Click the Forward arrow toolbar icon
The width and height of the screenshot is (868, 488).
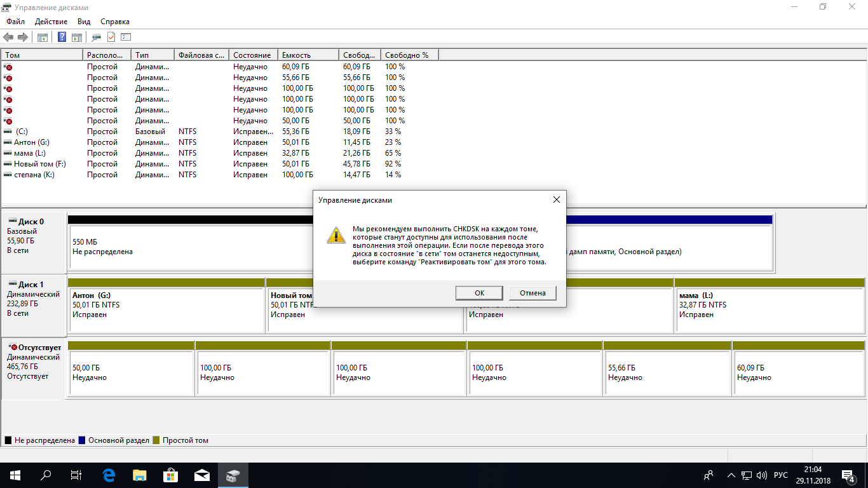tap(22, 37)
